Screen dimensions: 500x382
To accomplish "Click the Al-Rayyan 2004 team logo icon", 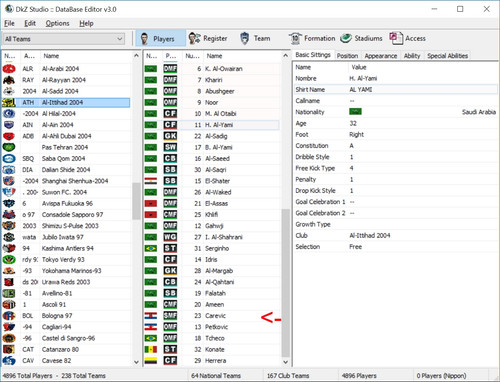I will 9,80.
